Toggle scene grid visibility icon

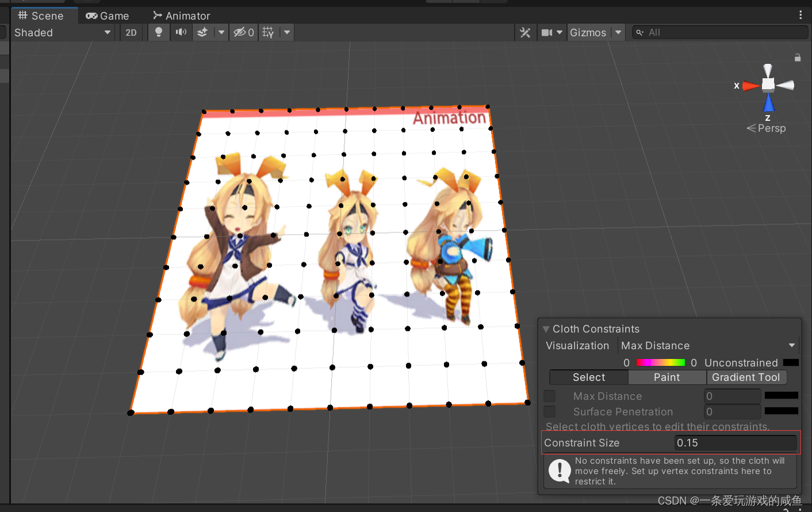(x=269, y=33)
